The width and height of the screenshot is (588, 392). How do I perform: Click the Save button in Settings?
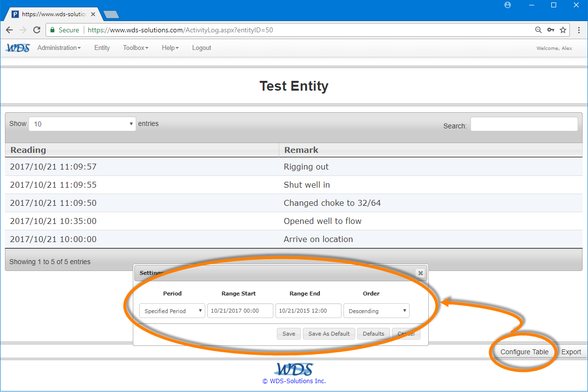tap(289, 334)
